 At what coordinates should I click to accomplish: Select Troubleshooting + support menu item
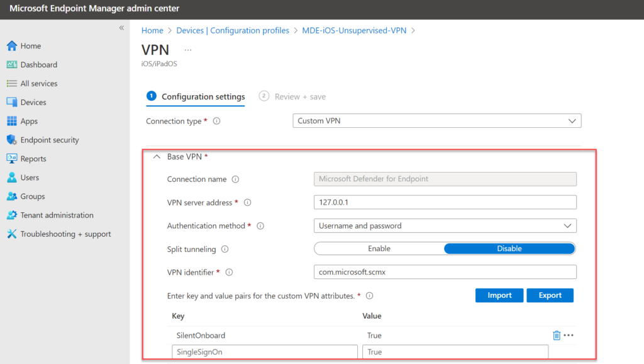[x=65, y=234]
